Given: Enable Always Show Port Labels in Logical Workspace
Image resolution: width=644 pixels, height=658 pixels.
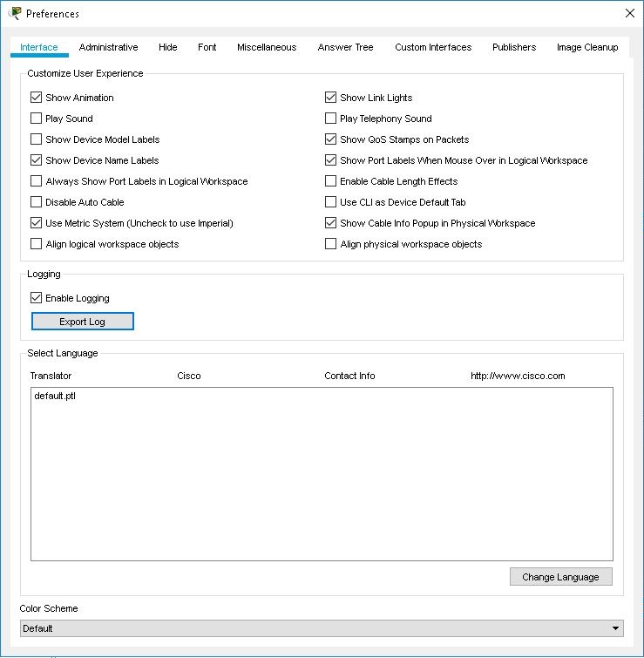Looking at the screenshot, I should pyautogui.click(x=36, y=181).
